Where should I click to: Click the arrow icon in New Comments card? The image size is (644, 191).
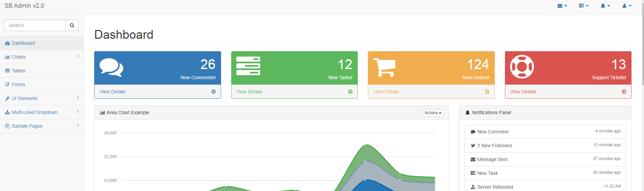click(x=213, y=92)
